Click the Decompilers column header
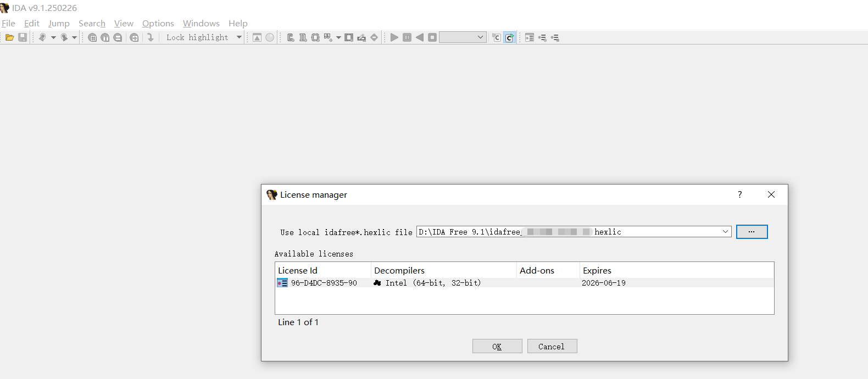868x379 pixels. [399, 270]
